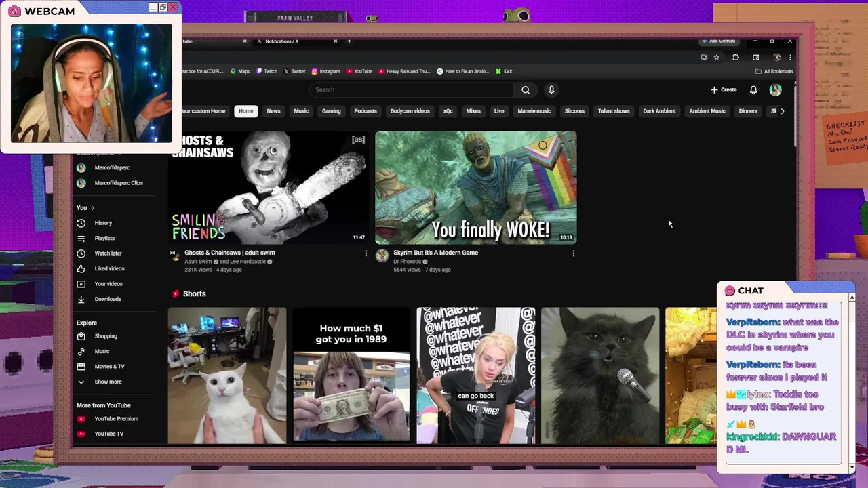
Task: Click the Create button
Action: point(724,89)
